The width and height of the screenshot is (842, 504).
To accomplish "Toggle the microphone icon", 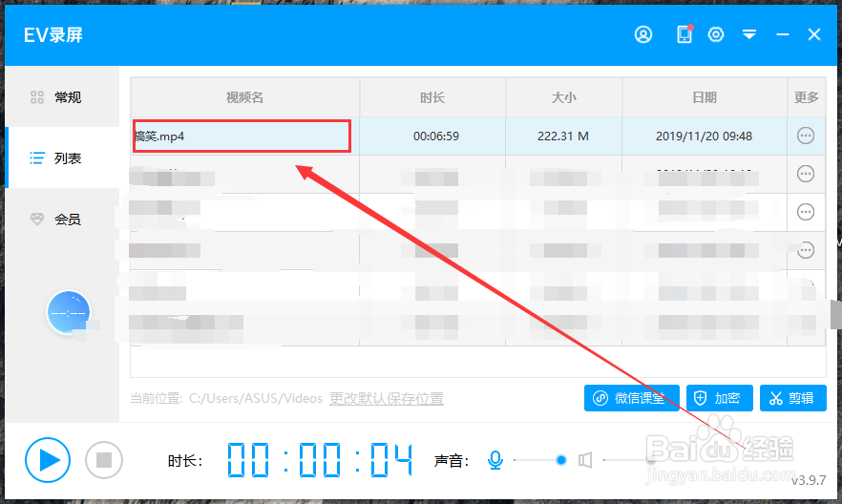I will [495, 460].
